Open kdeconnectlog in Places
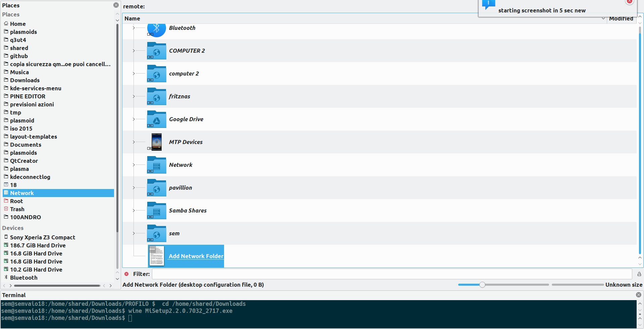 pos(30,177)
